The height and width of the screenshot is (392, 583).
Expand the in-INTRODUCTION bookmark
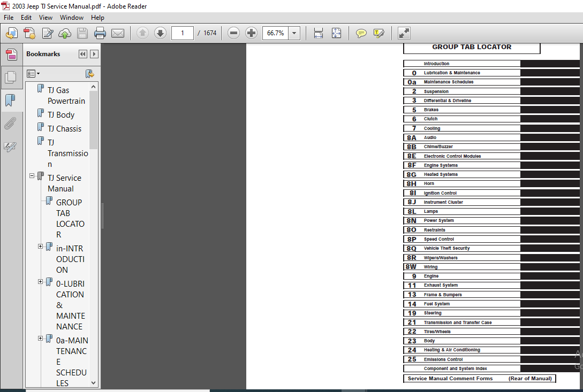point(41,247)
